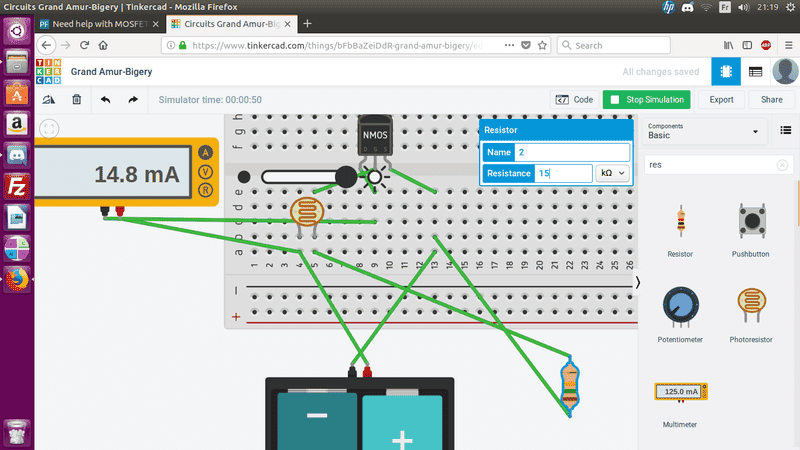This screenshot has width=800, height=450.
Task: Open the component list table view
Action: (755, 72)
